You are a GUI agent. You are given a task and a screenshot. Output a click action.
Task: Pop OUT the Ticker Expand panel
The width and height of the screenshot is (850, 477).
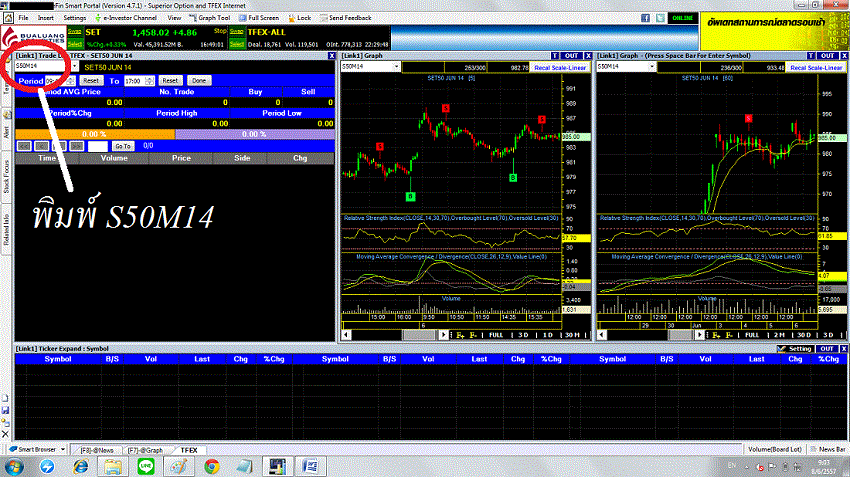(827, 349)
